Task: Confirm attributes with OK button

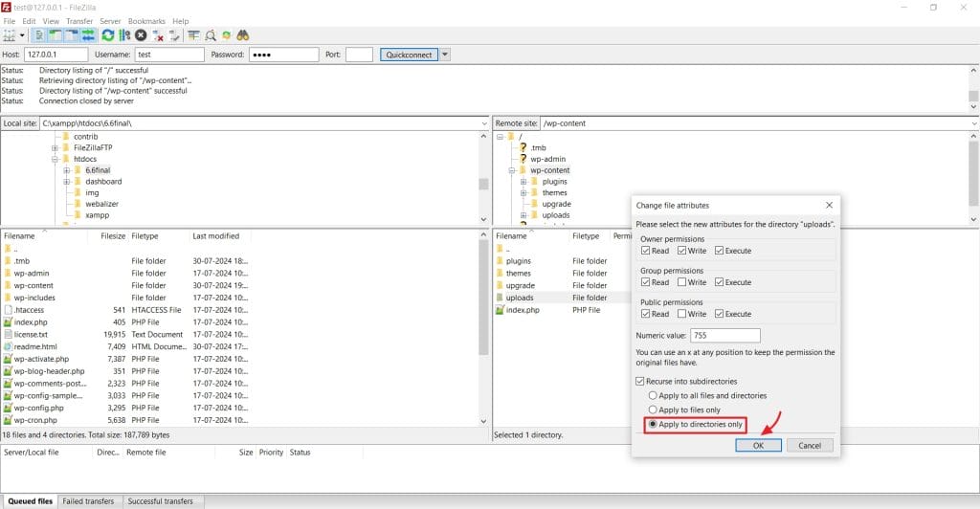Action: click(x=758, y=445)
